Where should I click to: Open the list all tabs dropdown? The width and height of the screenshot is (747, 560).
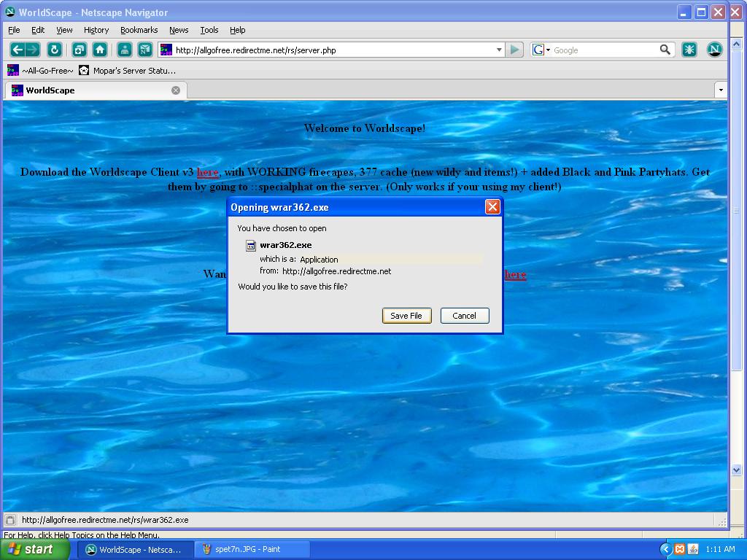coord(721,90)
